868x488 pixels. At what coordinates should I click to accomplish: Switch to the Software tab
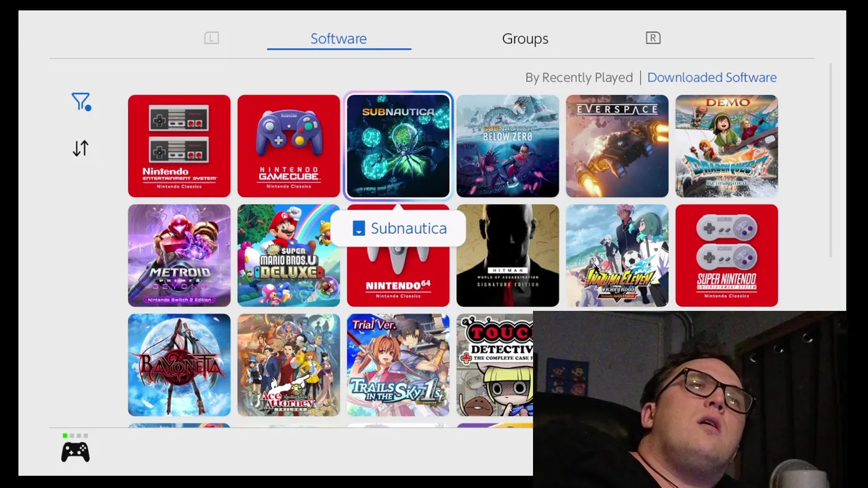point(338,39)
